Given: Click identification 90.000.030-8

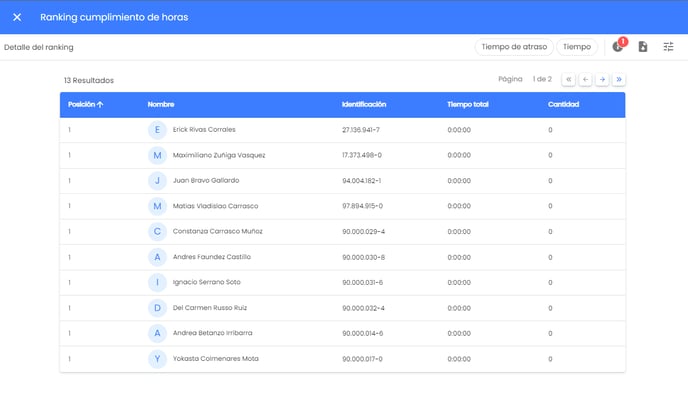Looking at the screenshot, I should tap(363, 257).
